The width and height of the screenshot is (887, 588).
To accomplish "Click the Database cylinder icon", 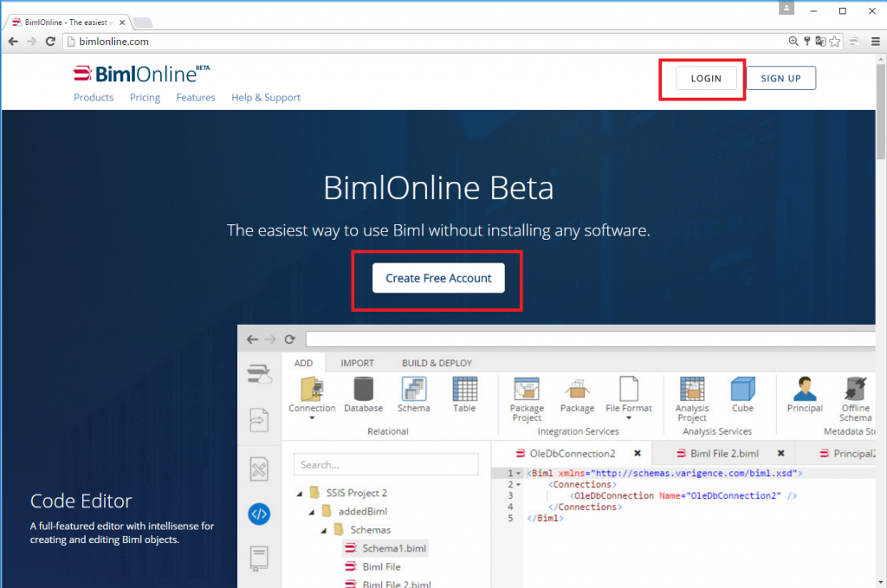I will pos(363,390).
